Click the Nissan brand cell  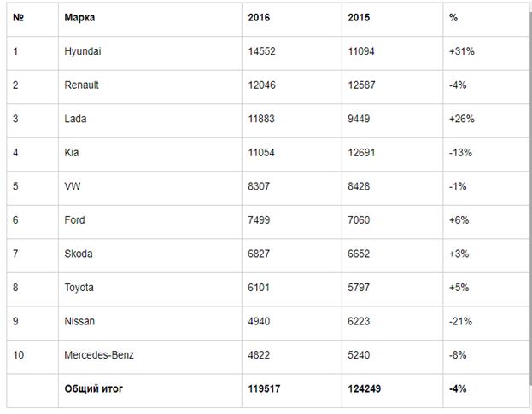(x=79, y=322)
